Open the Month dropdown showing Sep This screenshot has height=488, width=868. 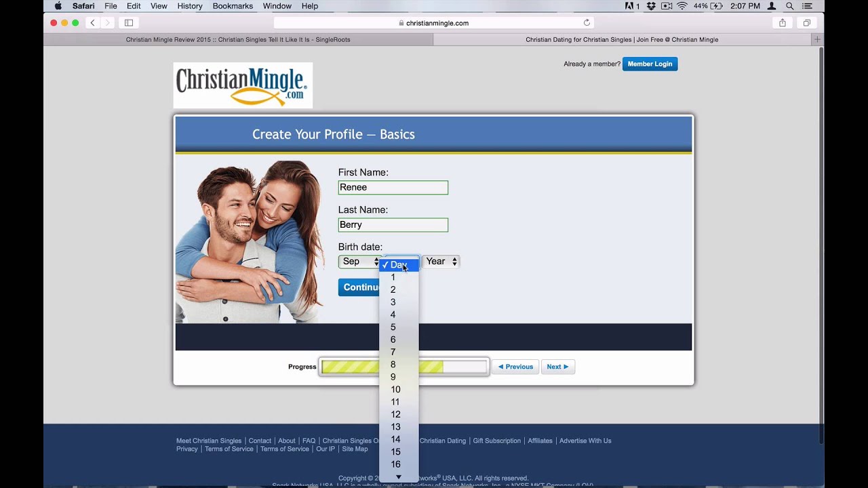pos(359,262)
